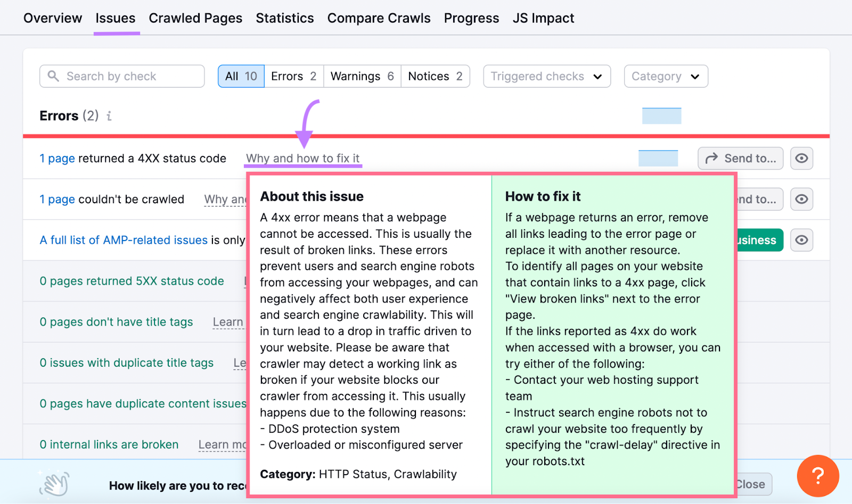
Task: Filter by Warnings 6
Action: (x=362, y=76)
